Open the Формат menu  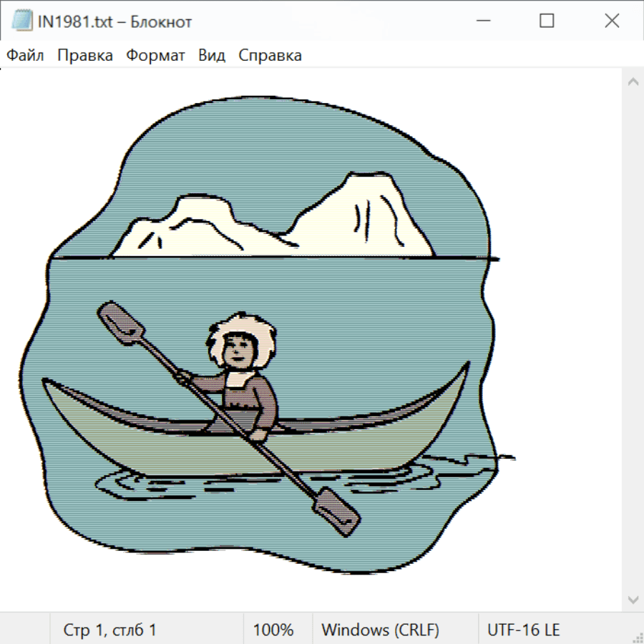(x=155, y=56)
